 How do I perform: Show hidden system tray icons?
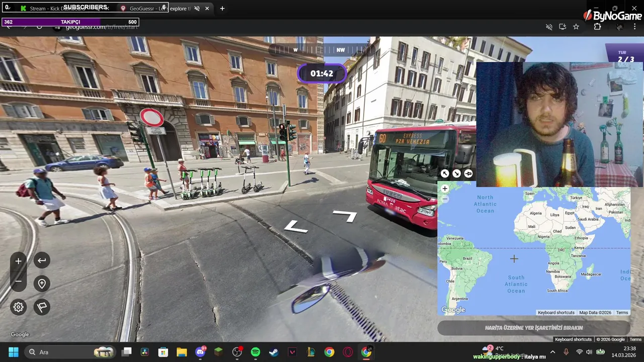552,352
